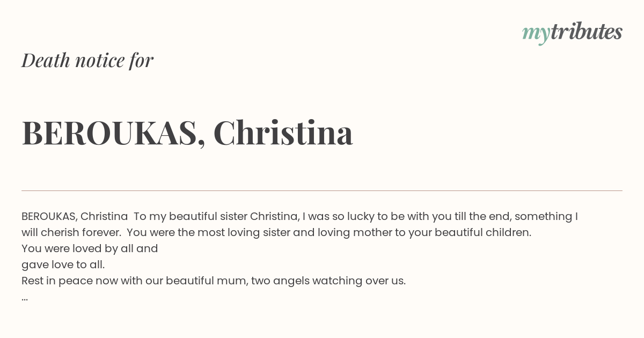The height and width of the screenshot is (338, 644).
Task: Click the green 'my' part of logo
Action: (x=536, y=35)
